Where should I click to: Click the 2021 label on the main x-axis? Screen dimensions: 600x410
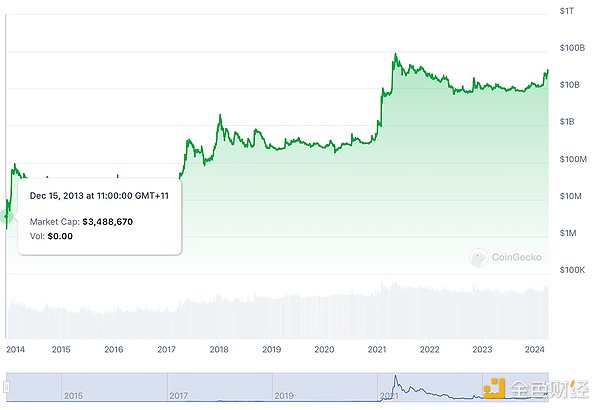[378, 350]
